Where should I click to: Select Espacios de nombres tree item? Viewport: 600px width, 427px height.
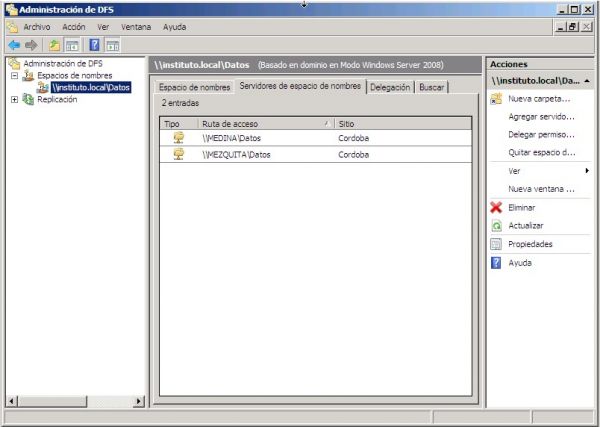75,76
